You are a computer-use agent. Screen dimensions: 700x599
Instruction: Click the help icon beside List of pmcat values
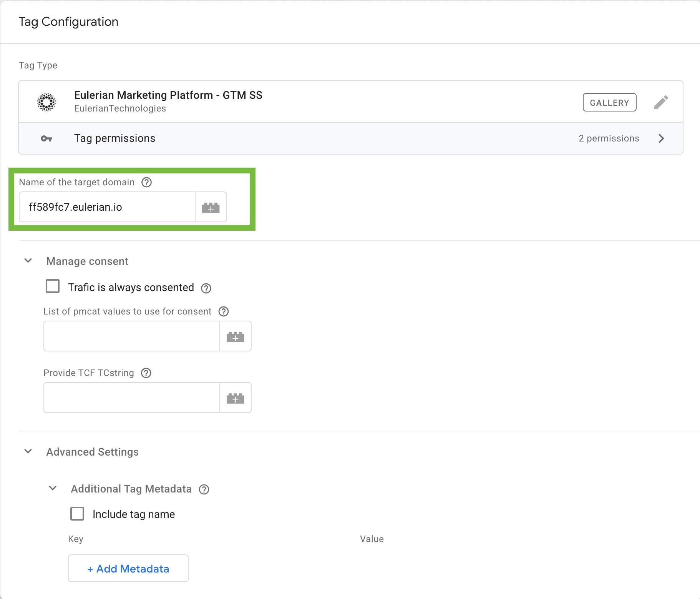pyautogui.click(x=224, y=311)
